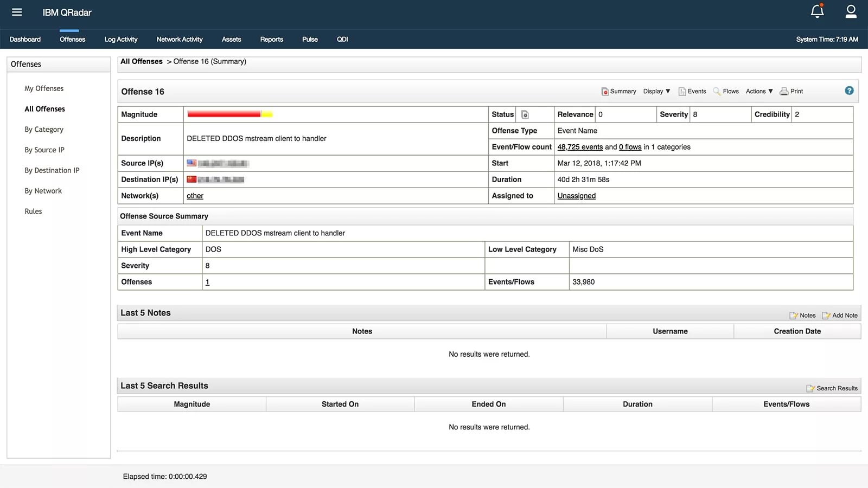Image resolution: width=868 pixels, height=488 pixels.
Task: View Events for this offense
Action: click(692, 91)
